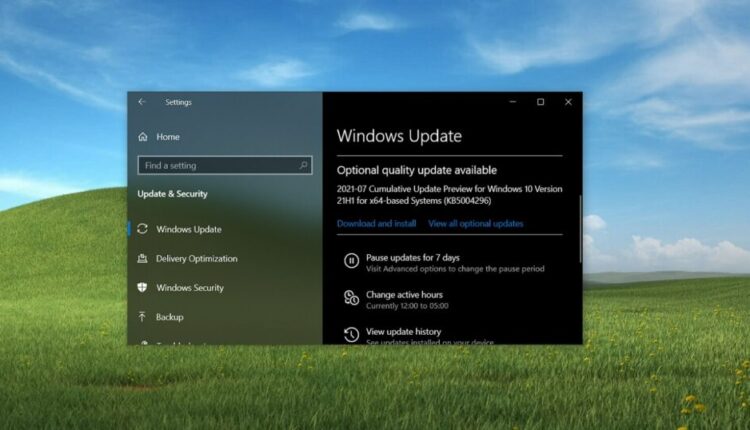The width and height of the screenshot is (750, 430).
Task: Minimize the Settings window
Action: coord(513,102)
